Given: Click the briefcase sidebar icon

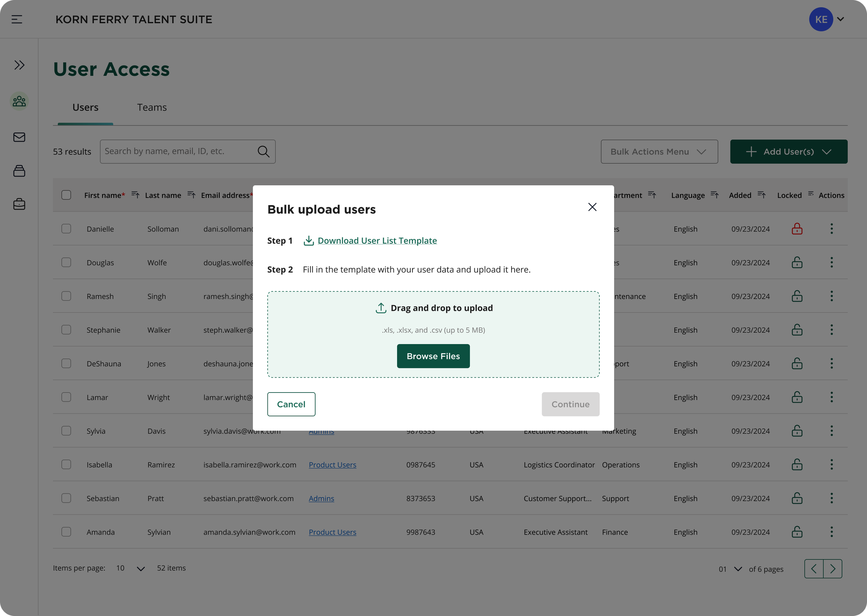Looking at the screenshot, I should 19,204.
